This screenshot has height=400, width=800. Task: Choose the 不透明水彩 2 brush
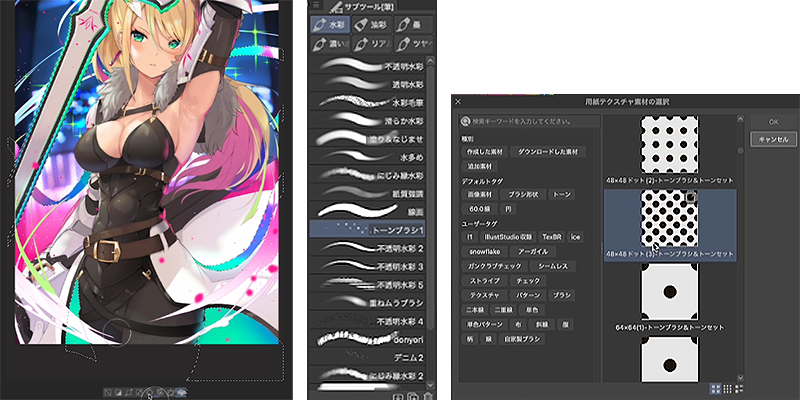(x=367, y=248)
